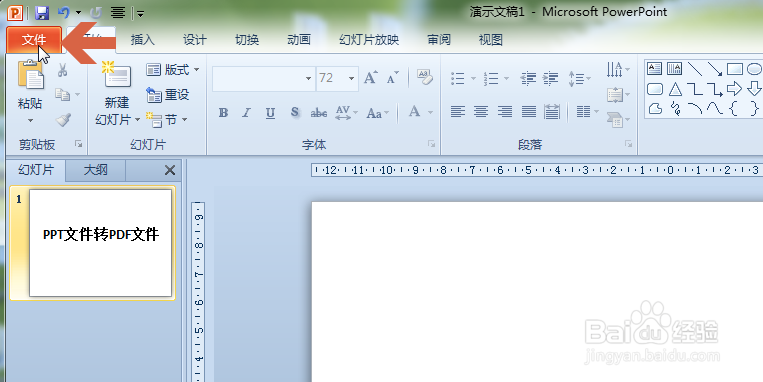Toggle underline formatting

point(271,113)
